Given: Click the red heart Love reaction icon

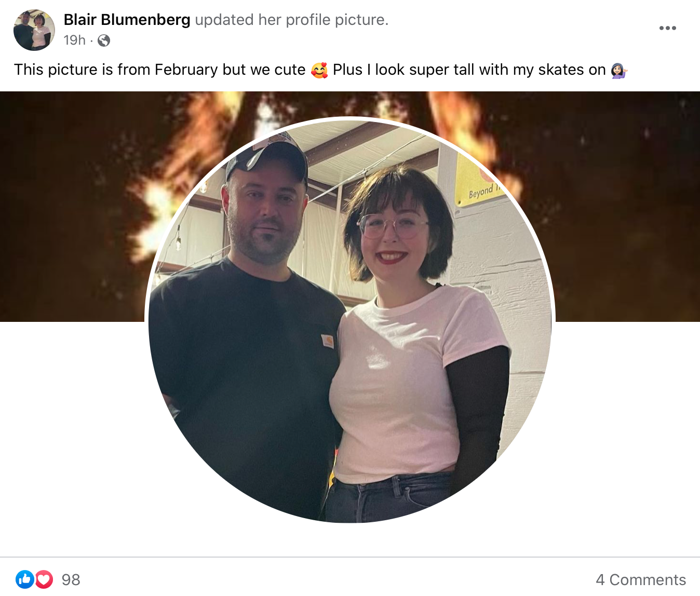Looking at the screenshot, I should tap(44, 579).
